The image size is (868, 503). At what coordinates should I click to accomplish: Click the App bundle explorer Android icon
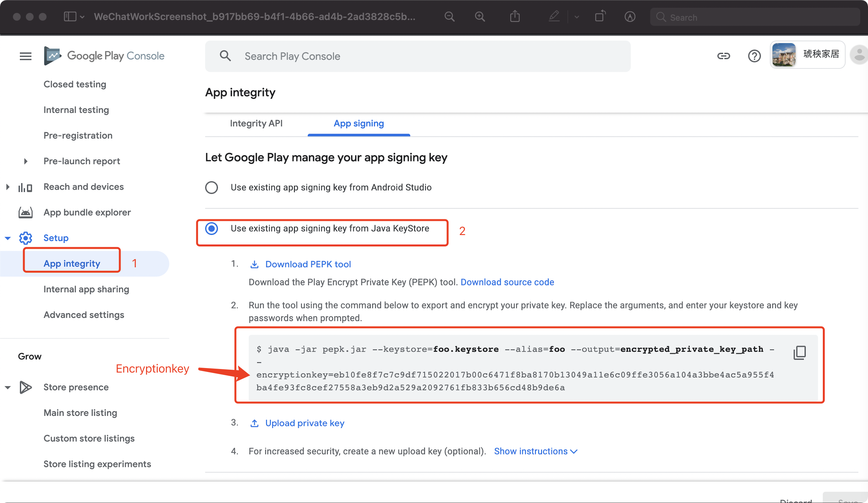(26, 213)
